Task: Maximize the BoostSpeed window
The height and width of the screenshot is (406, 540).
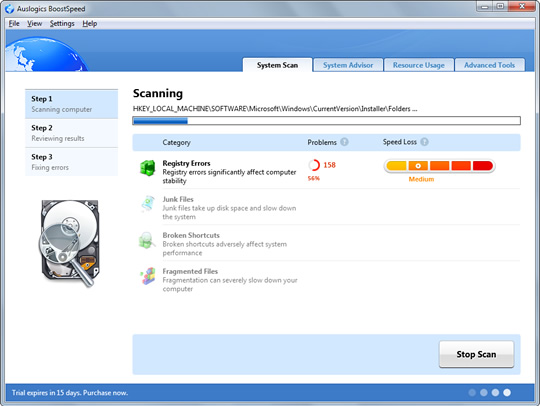Action: (500, 7)
